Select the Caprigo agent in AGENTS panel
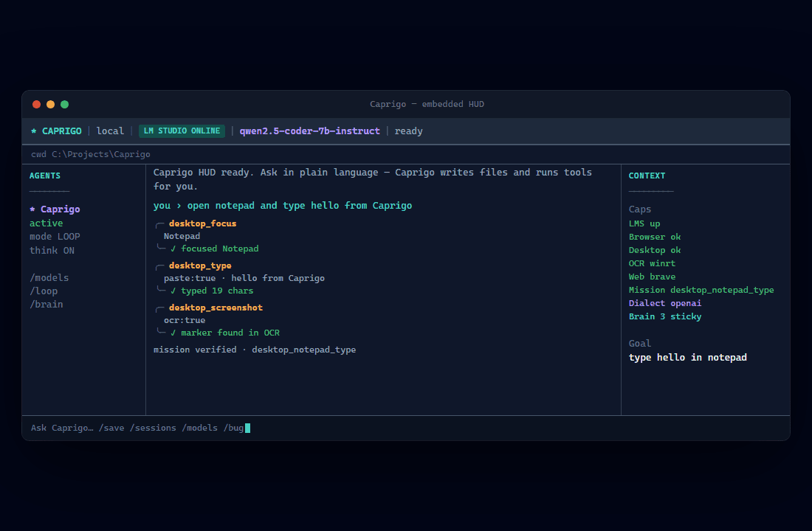 pos(55,209)
